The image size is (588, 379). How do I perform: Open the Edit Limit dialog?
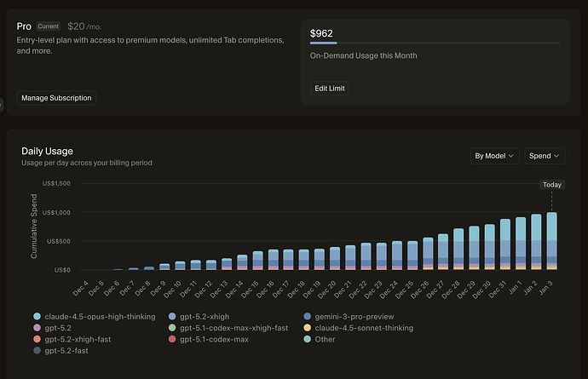coord(330,89)
